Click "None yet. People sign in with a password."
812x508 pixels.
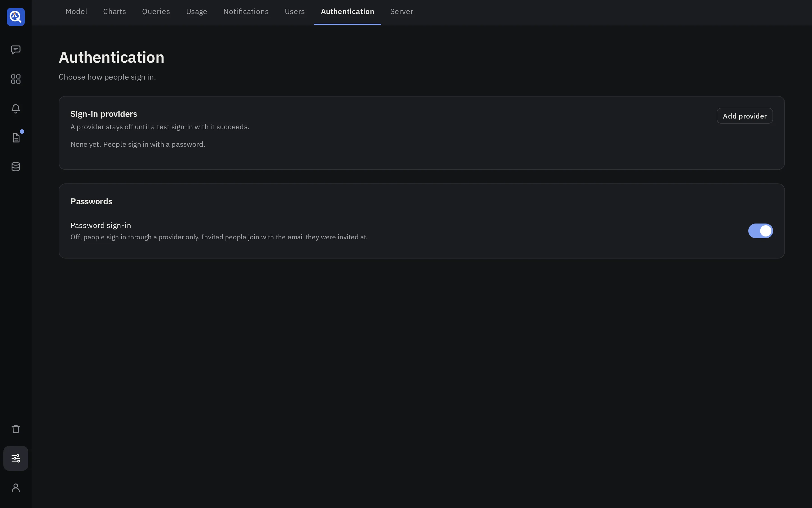tap(138, 144)
